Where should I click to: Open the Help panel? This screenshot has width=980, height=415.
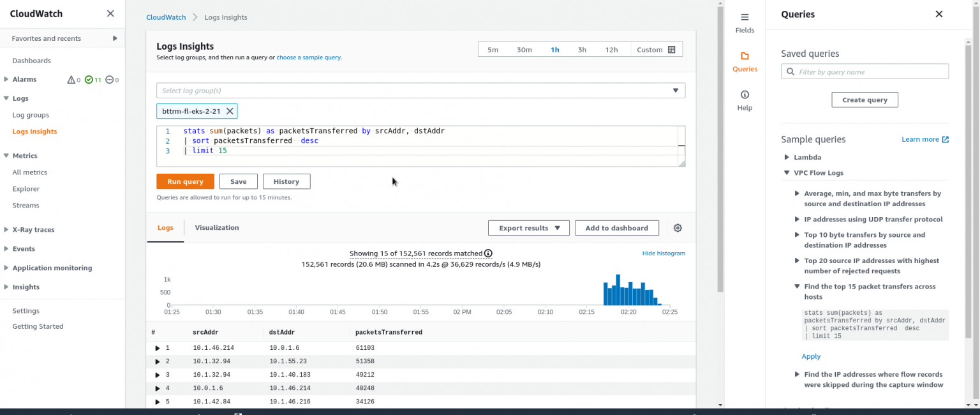[745, 101]
